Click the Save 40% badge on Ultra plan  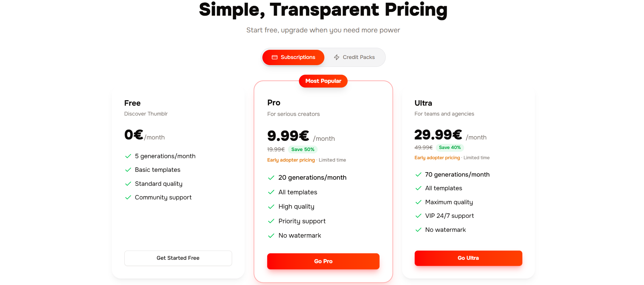(x=450, y=148)
